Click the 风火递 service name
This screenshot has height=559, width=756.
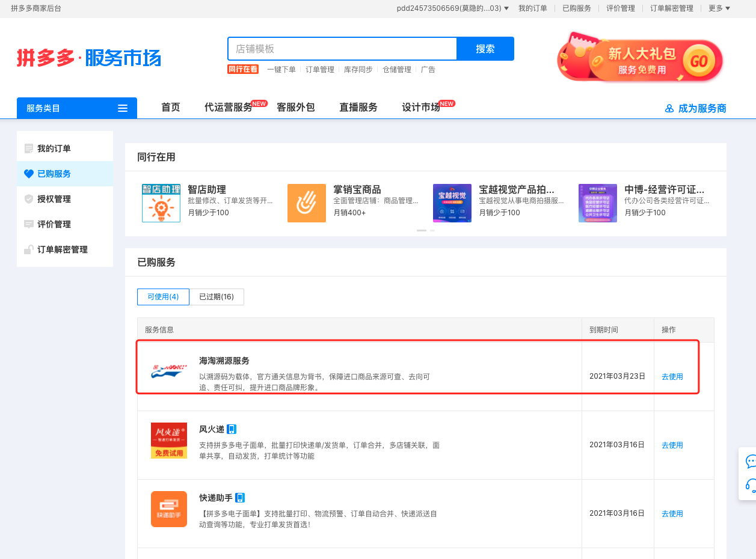pos(212,429)
